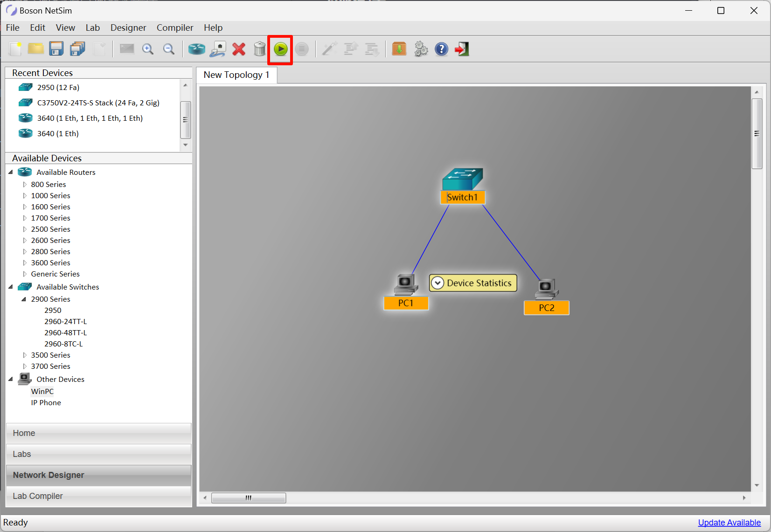Click the trash can toolbar icon

coord(260,48)
